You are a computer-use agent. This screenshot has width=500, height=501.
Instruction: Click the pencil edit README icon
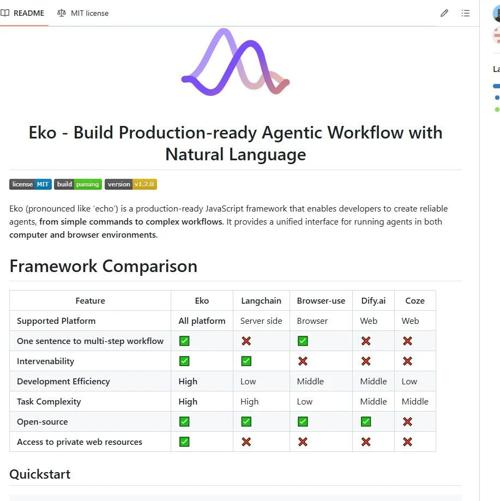point(444,13)
